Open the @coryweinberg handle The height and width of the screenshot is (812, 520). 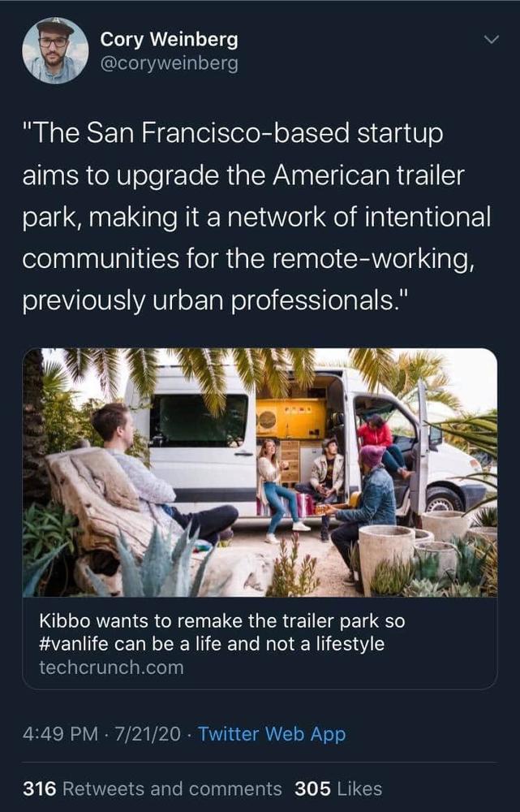[170, 63]
